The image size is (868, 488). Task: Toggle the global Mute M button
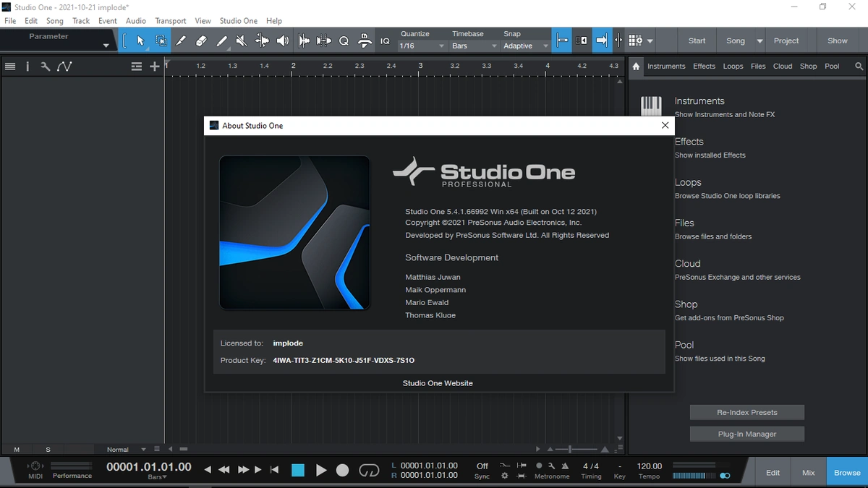pos(17,450)
